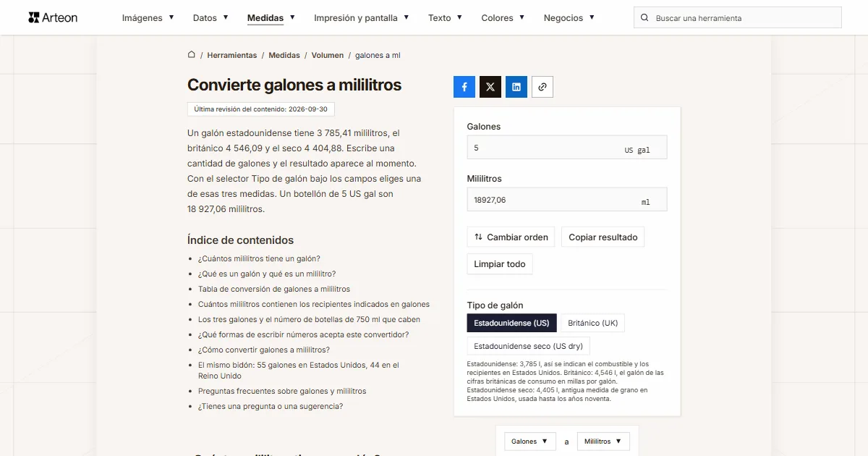Go to Tabla de conversión de galones a mililitros
The height and width of the screenshot is (456, 868).
point(274,289)
